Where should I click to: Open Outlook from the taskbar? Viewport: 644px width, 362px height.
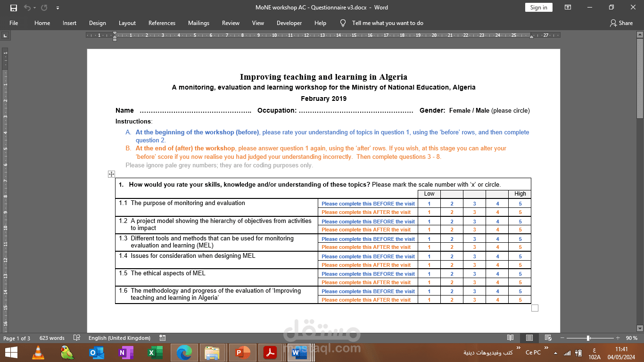[96, 353]
